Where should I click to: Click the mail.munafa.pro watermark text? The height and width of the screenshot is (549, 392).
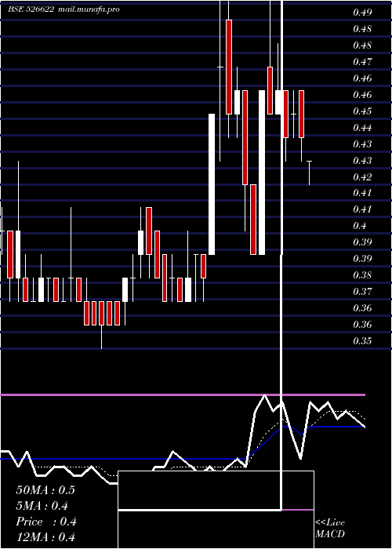pyautogui.click(x=89, y=9)
